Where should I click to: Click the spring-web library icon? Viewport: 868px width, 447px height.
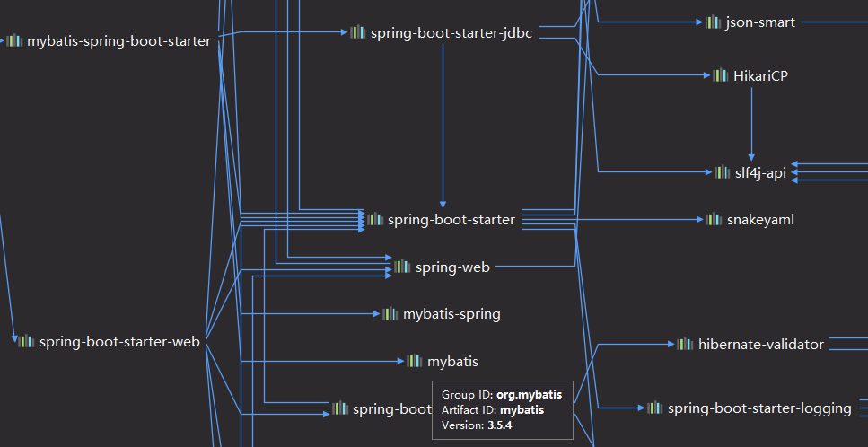point(402,267)
